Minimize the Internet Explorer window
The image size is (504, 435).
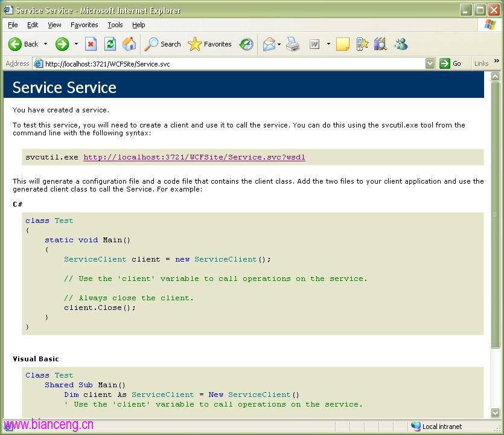tap(466, 10)
